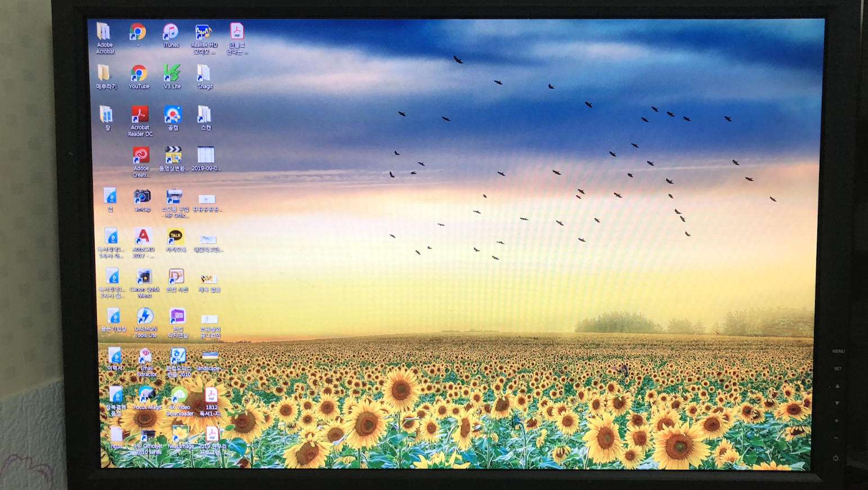Open the 한컴 타자연습 typing practice app
868x490 pixels.
pos(178,323)
